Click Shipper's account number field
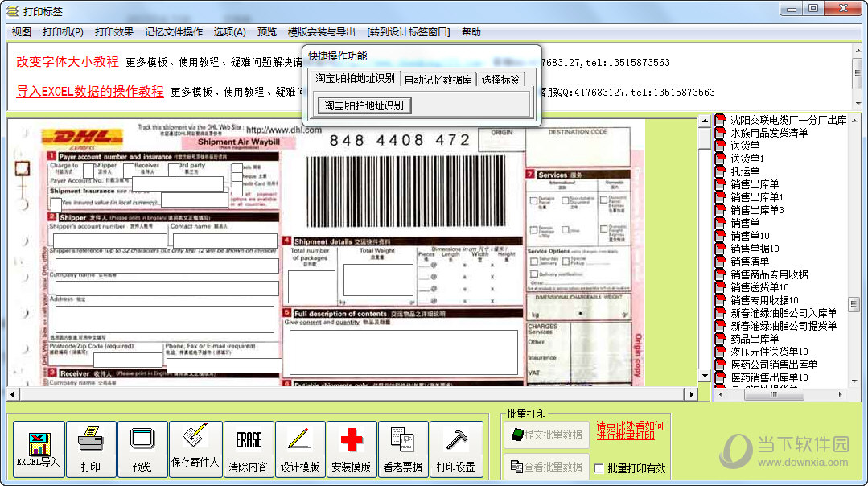This screenshot has width=868, height=486. click(x=109, y=241)
